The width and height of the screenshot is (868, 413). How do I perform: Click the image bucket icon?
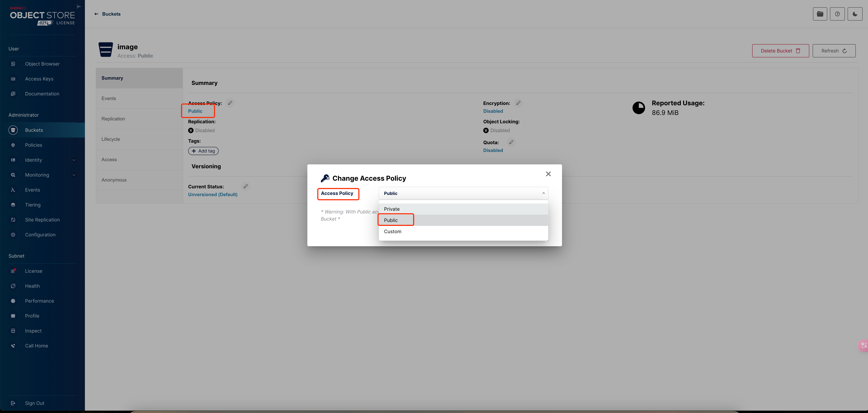[105, 50]
